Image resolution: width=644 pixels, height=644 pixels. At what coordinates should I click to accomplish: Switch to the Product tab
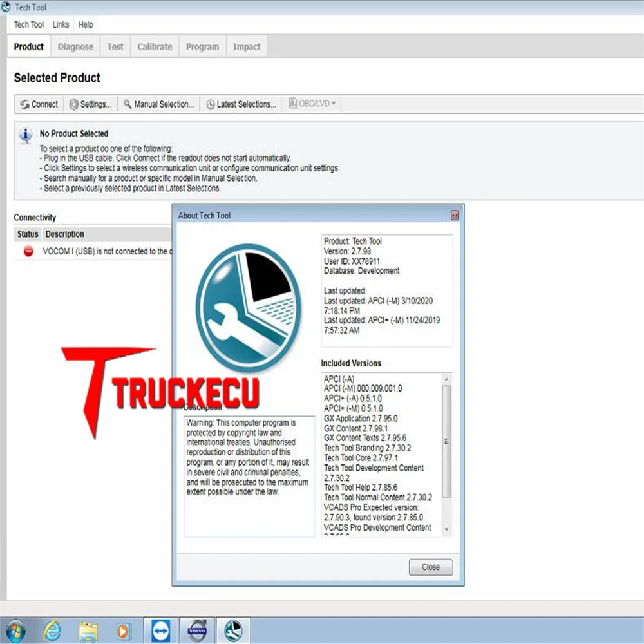tap(29, 46)
